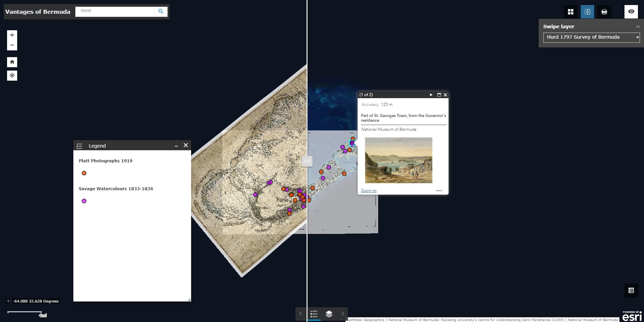The height and width of the screenshot is (322, 644).
Task: Show next feature in popup
Action: tap(431, 95)
